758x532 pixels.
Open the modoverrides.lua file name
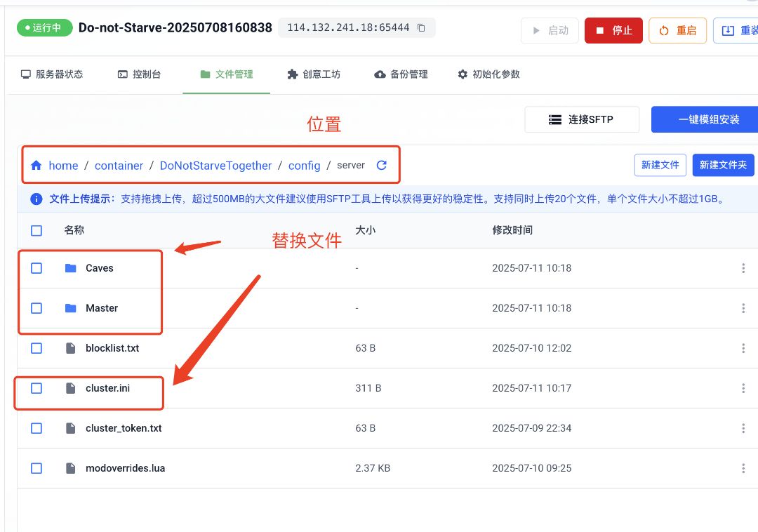click(x=125, y=468)
